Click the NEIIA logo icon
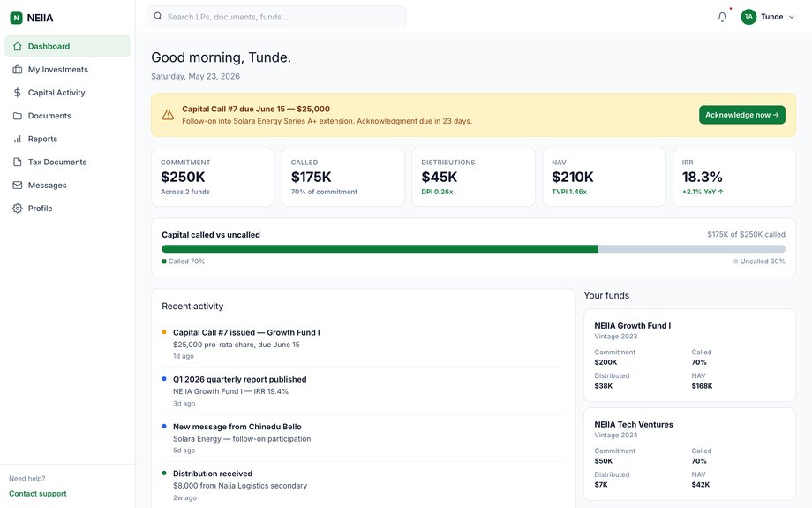 16,18
